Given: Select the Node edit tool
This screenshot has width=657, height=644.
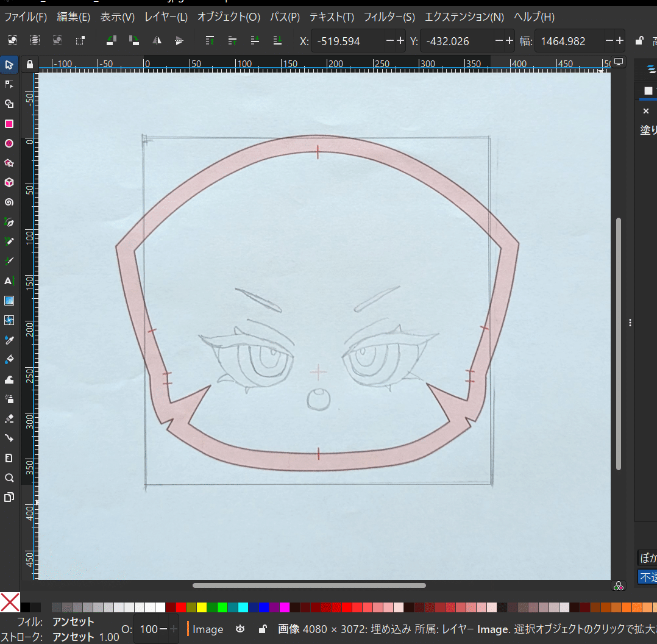Looking at the screenshot, I should tap(9, 84).
